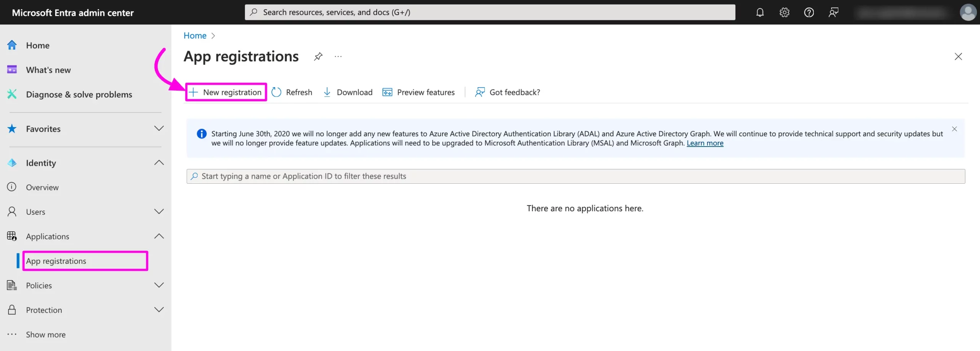Click the Favorites star icon
This screenshot has width=980, height=351.
(x=12, y=129)
